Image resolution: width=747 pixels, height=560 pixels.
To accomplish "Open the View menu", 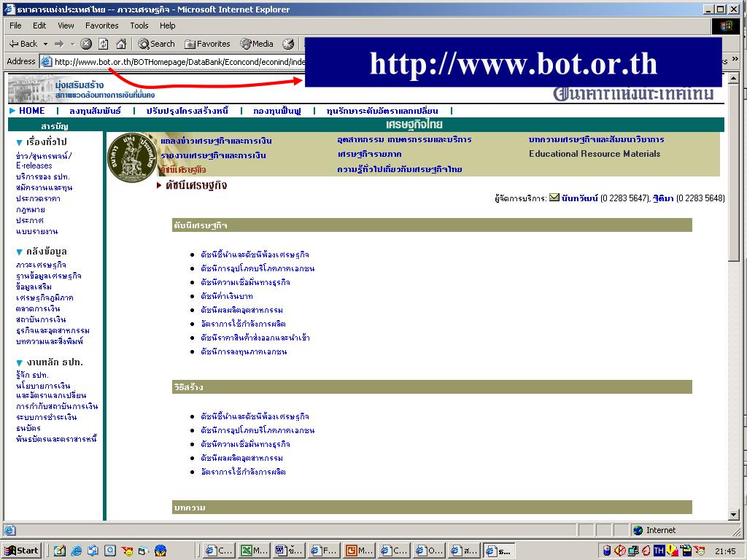I will (66, 26).
